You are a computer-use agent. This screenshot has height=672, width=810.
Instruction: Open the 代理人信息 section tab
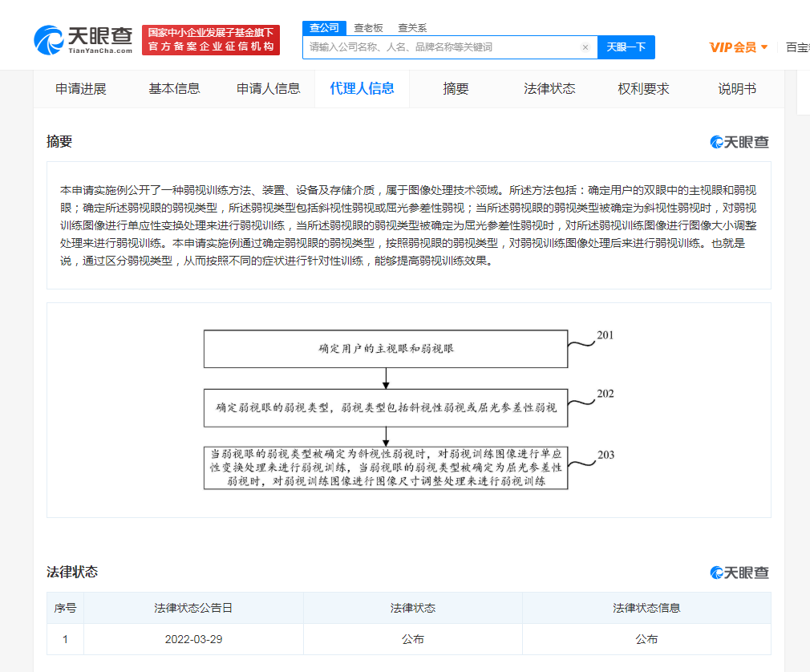pyautogui.click(x=362, y=89)
